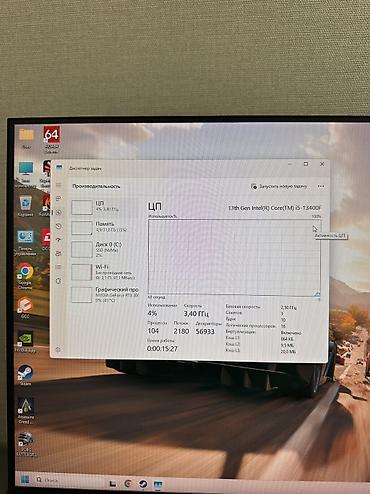Click the Task Manager taskbar icon
Screen dimensions: 370x494
(158, 484)
